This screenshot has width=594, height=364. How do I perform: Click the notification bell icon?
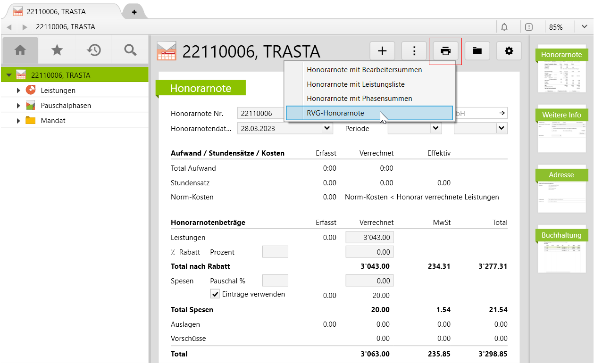pos(504,27)
